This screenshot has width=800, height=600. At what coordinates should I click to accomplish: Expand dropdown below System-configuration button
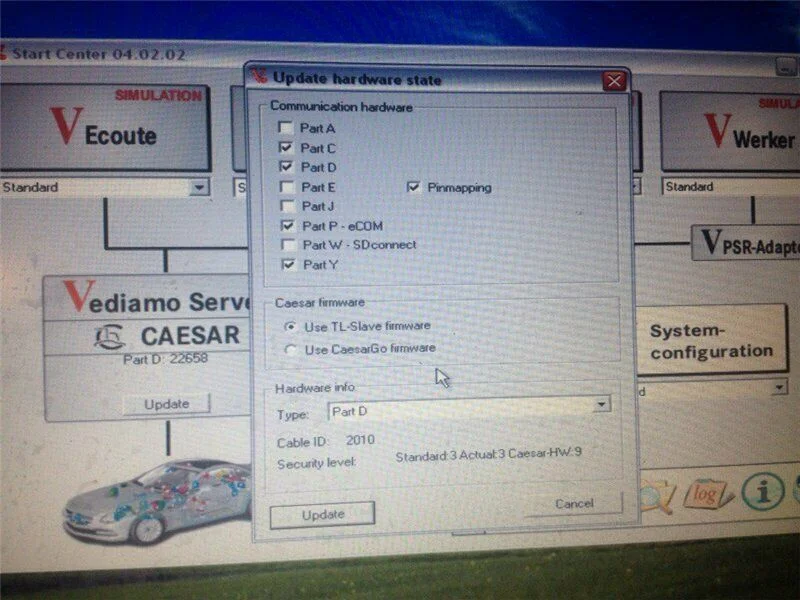779,389
